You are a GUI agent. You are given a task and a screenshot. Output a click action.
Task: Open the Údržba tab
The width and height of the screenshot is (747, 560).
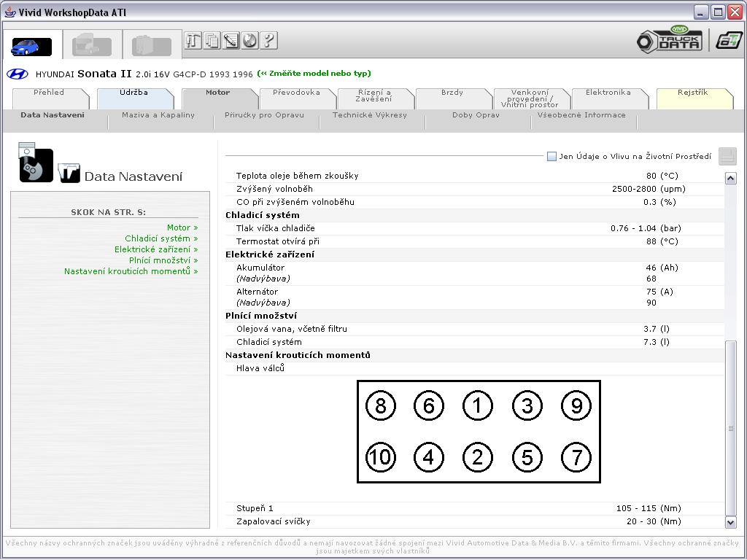[134, 98]
